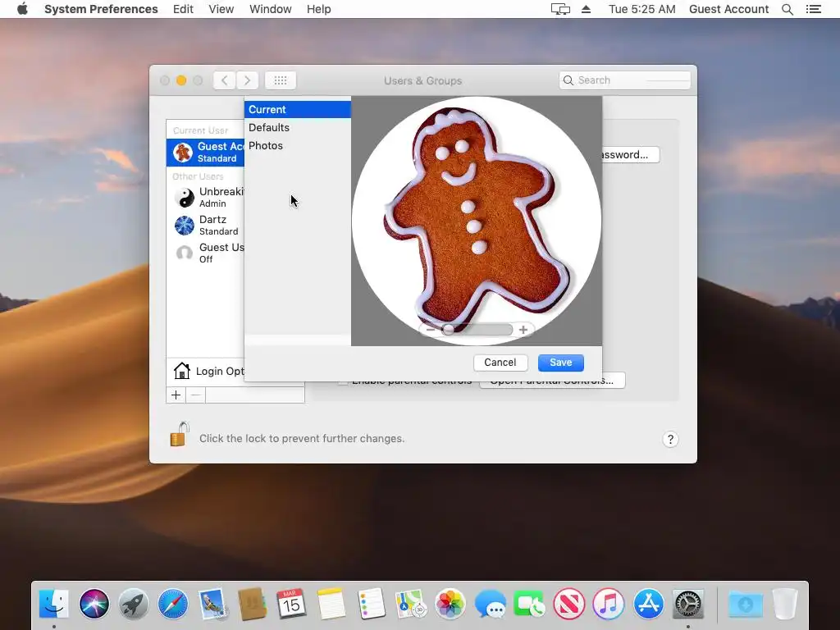The width and height of the screenshot is (840, 630).
Task: Open Mail stamp icon in the Dock
Action: [x=212, y=604]
